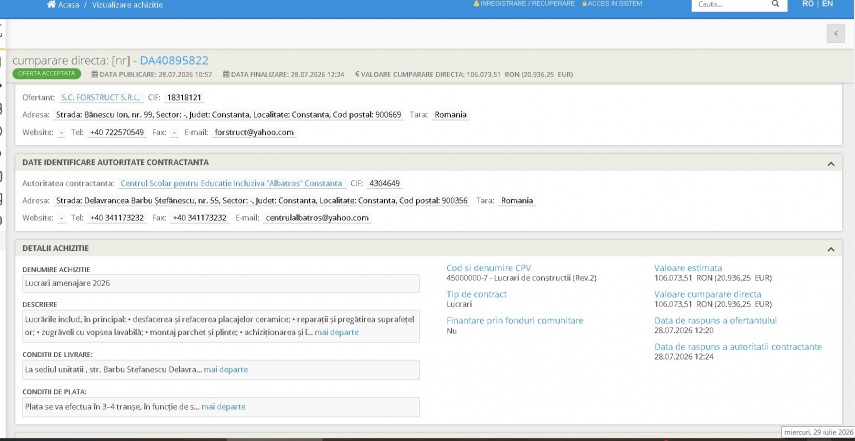This screenshot has height=441, width=855.
Task: Open Centrul Scolar Albatros Constanta link
Action: (x=231, y=183)
